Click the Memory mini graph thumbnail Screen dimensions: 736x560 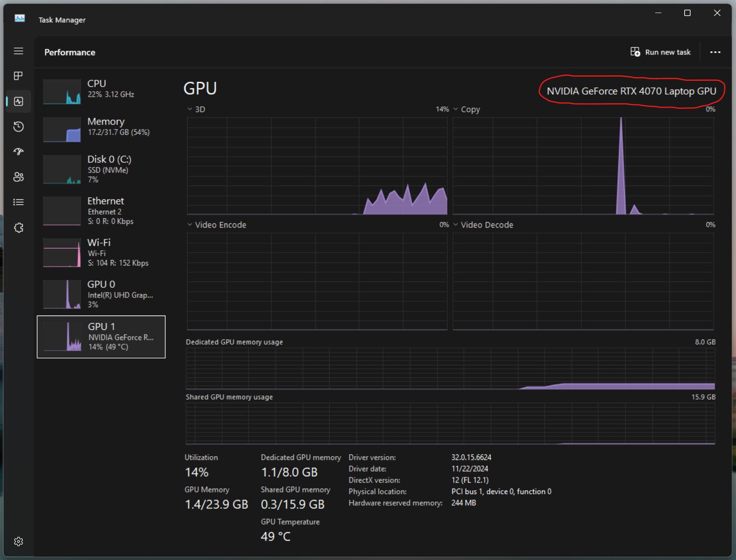click(x=62, y=129)
